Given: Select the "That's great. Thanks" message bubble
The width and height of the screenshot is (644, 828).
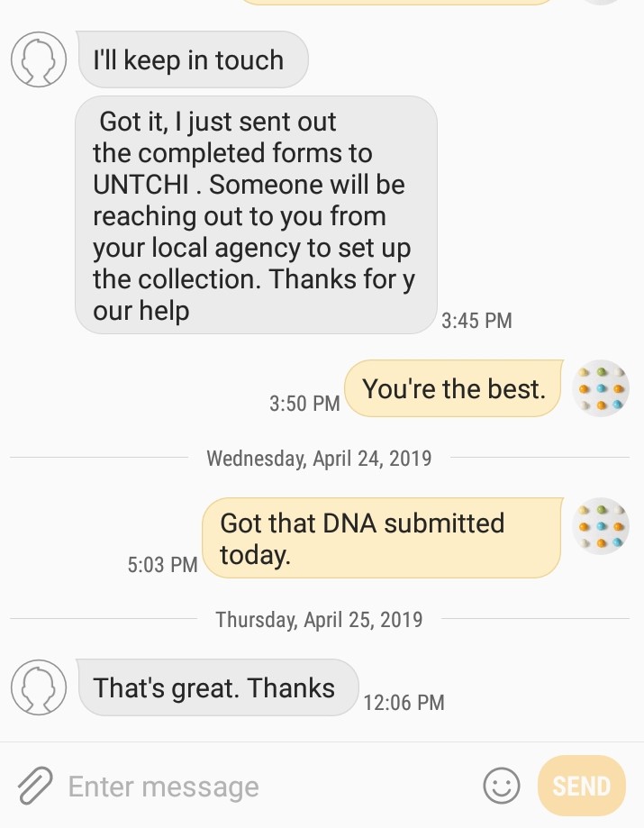Looking at the screenshot, I should [x=216, y=688].
